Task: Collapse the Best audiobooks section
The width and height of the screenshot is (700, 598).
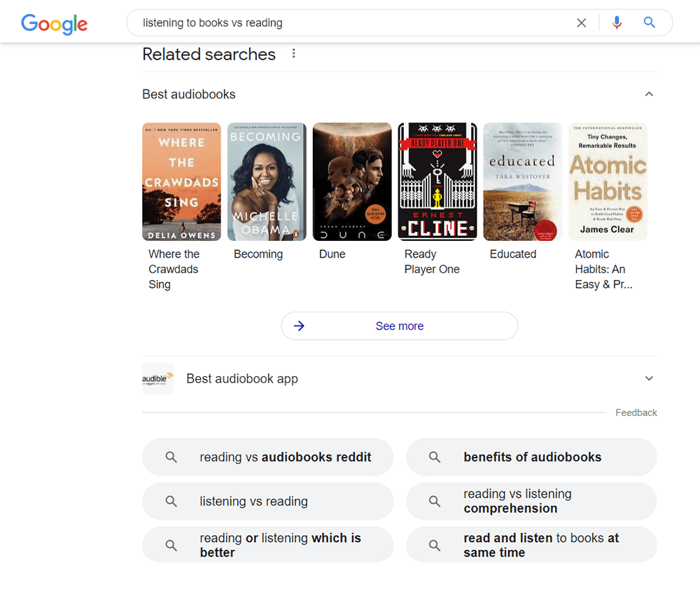Action: 649,95
